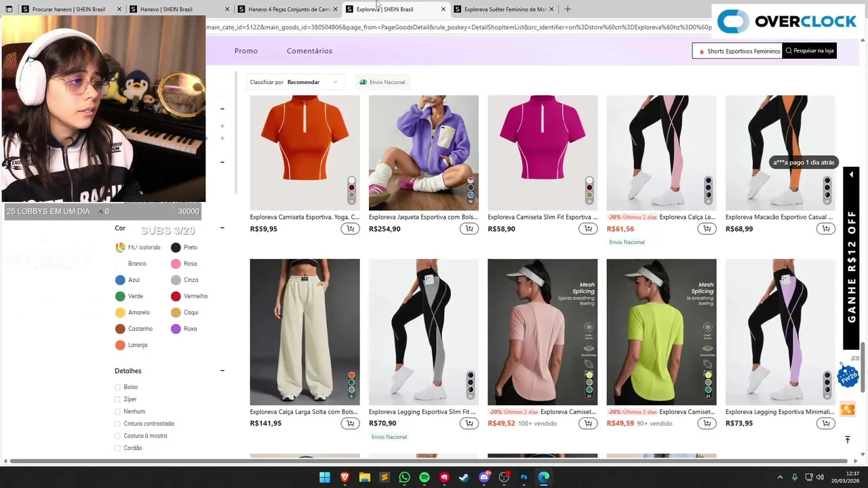
Task: Add the R$61,56 Calça Legging to cart
Action: coord(707,229)
